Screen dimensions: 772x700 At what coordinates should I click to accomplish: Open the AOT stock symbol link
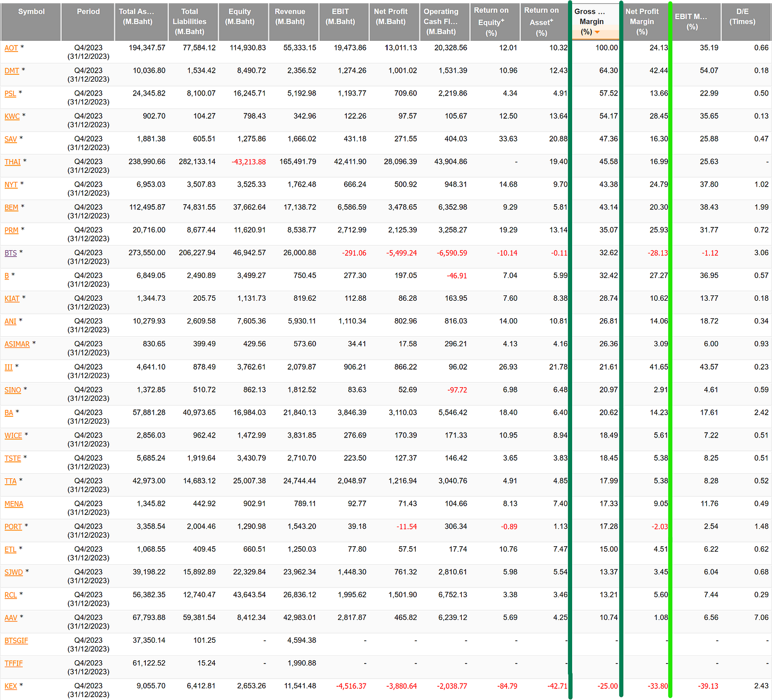(x=11, y=48)
